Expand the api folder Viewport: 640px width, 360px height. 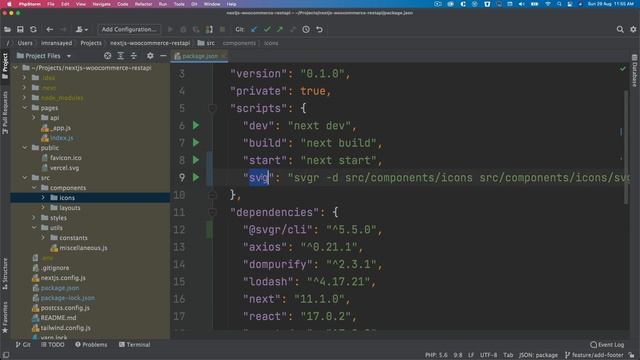[x=34, y=118]
